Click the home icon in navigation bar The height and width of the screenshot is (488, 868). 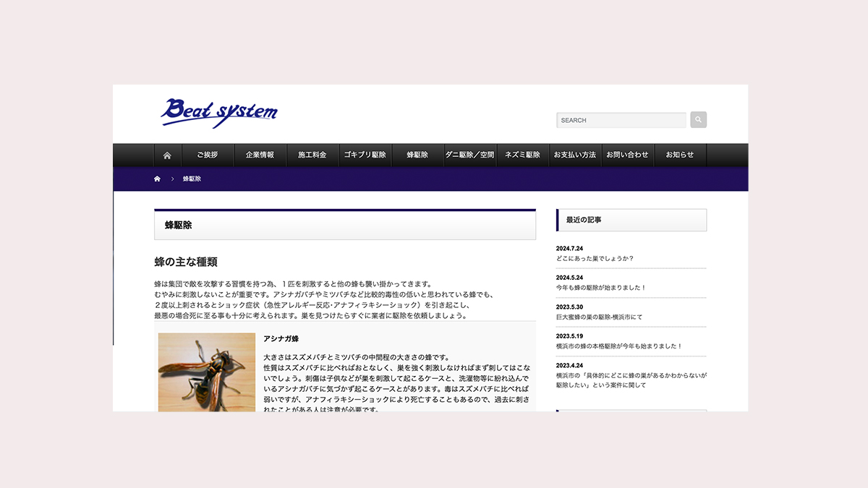point(167,155)
